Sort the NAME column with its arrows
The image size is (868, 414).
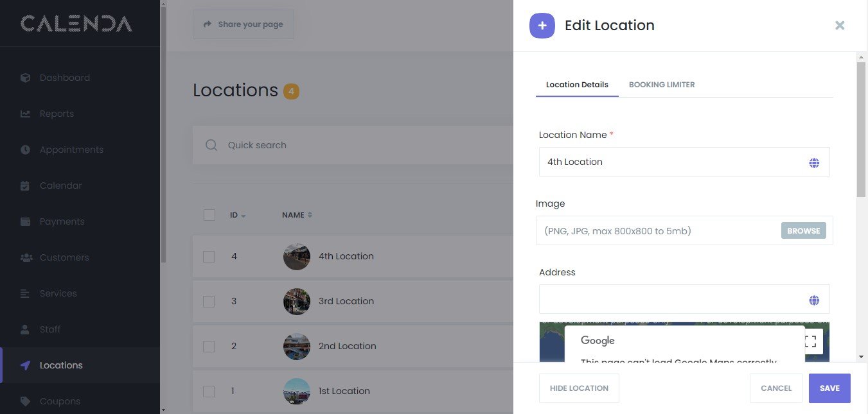pos(310,215)
